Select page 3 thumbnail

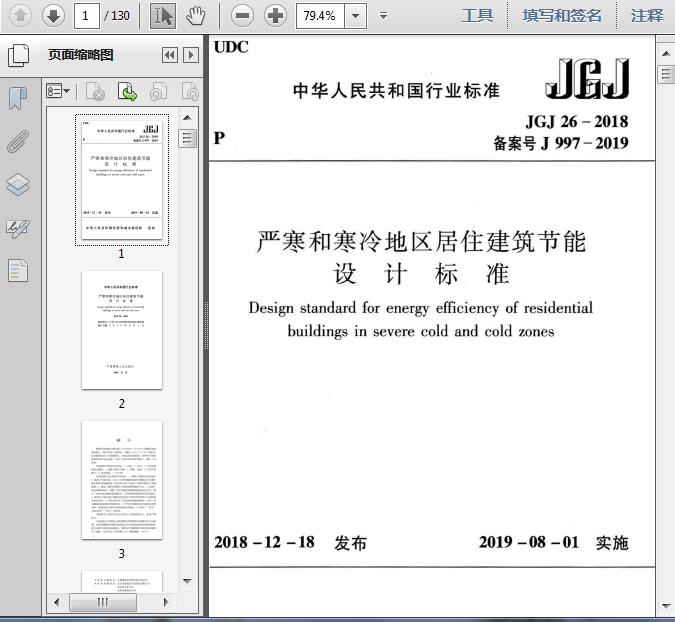point(122,480)
